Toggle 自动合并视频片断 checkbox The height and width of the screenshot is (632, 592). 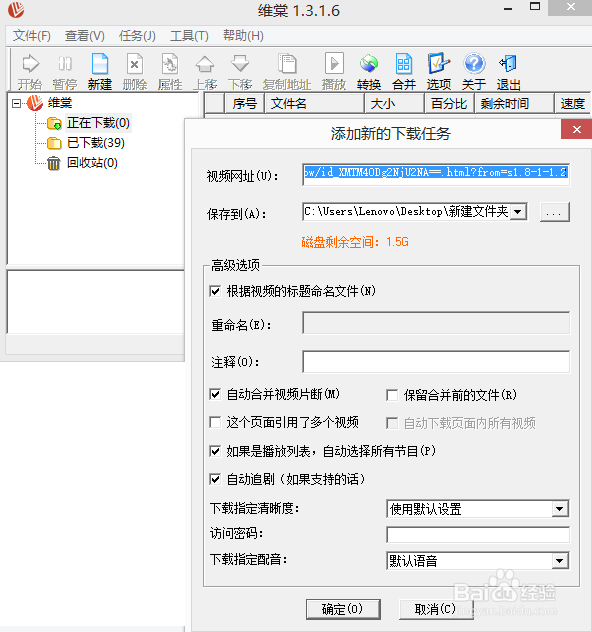click(215, 394)
